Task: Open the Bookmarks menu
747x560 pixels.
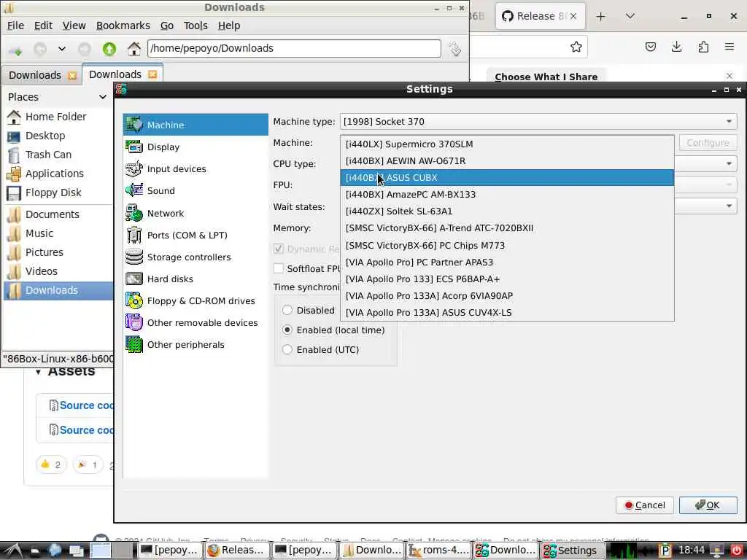Action: tap(123, 26)
